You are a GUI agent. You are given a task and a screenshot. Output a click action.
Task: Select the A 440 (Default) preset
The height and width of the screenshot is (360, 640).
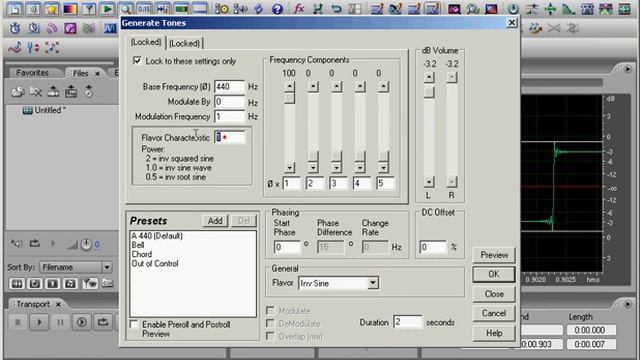tap(157, 236)
